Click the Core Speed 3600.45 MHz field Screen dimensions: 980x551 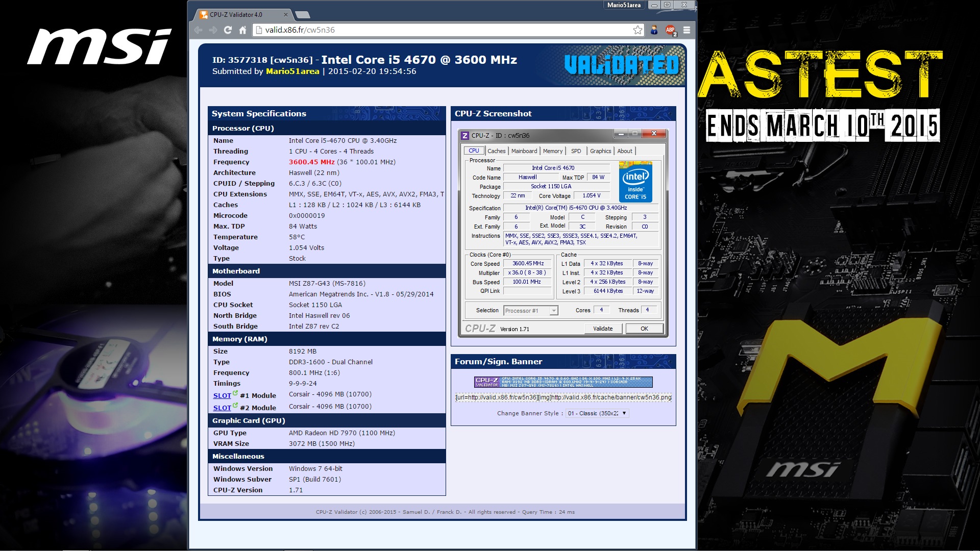coord(528,264)
